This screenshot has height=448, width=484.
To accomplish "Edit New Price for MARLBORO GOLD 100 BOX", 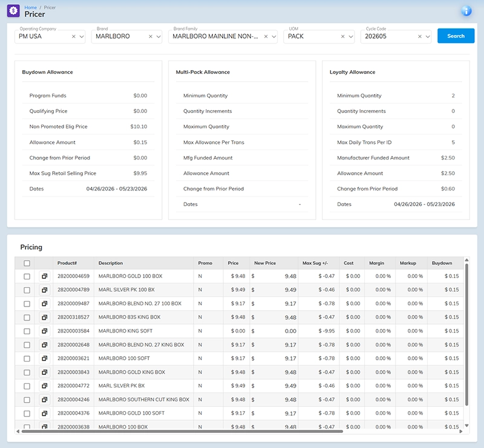I will (x=274, y=276).
